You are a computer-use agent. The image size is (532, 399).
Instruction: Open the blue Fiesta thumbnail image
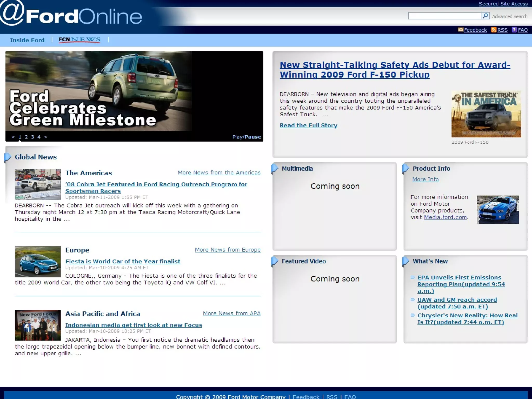tap(38, 262)
